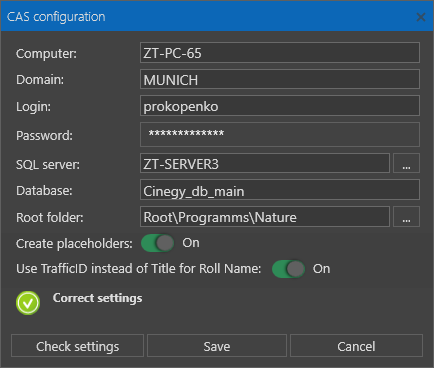Click the Root folder path field

click(x=265, y=217)
